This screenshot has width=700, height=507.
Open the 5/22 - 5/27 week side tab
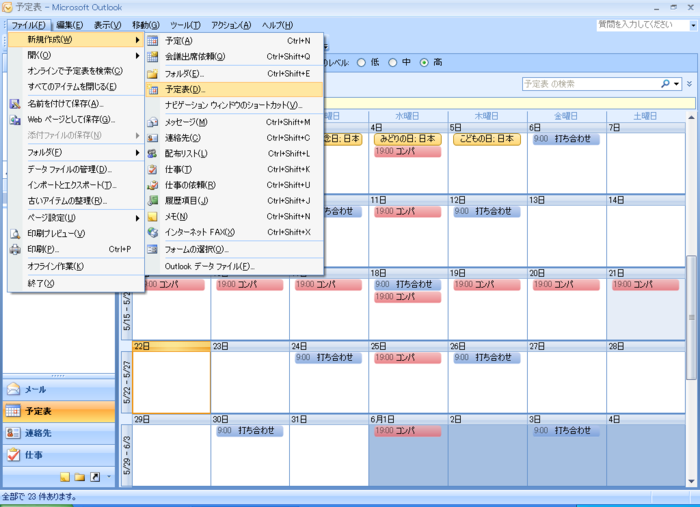click(x=127, y=382)
